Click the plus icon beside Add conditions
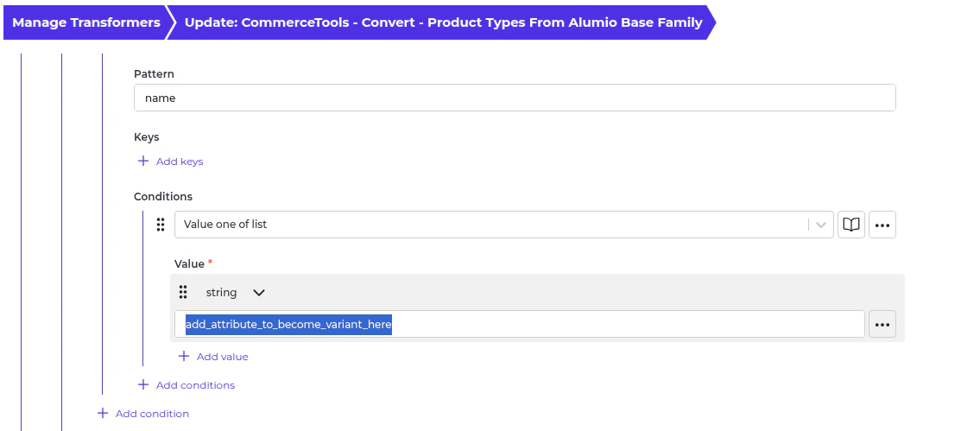This screenshot has height=431, width=980. click(x=143, y=385)
